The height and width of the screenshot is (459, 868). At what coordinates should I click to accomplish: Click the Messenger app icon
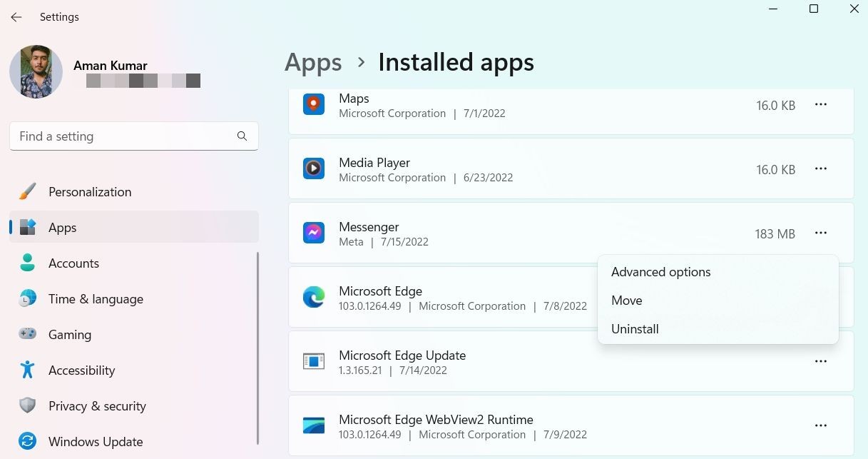coord(314,233)
